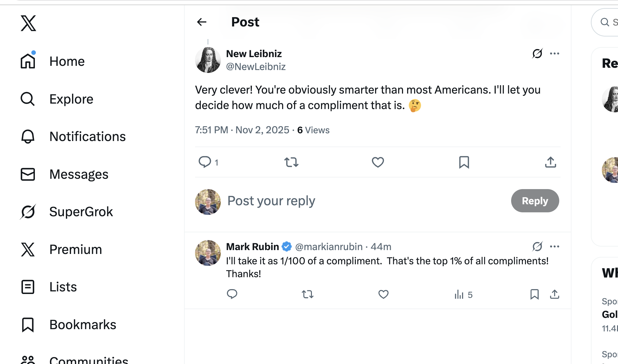
Task: Open the Grok icon on New Leibniz's post
Action: tap(537, 54)
